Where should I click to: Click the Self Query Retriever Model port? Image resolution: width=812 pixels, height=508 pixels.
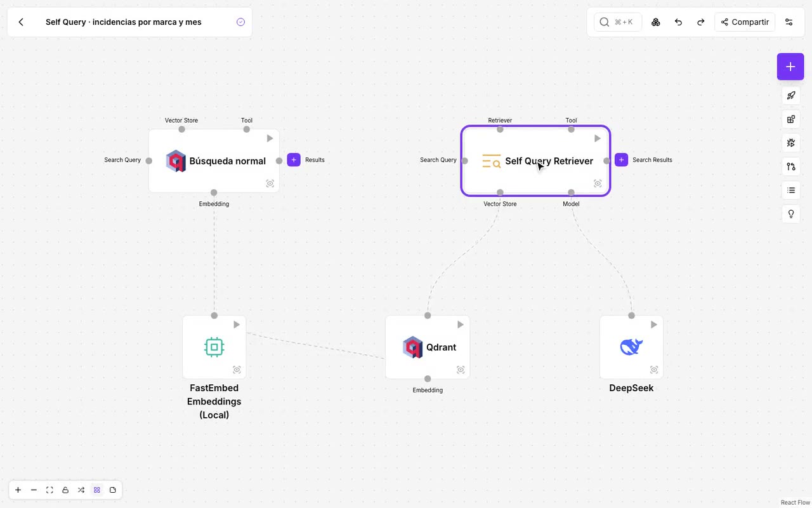571,192
